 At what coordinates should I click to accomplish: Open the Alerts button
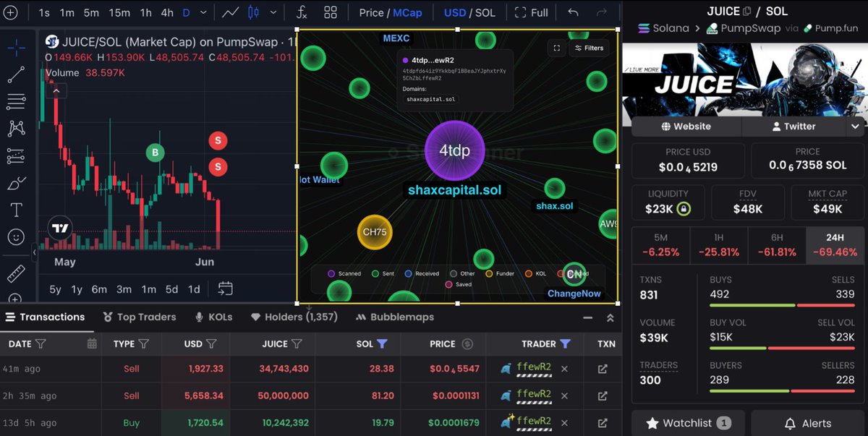point(807,423)
